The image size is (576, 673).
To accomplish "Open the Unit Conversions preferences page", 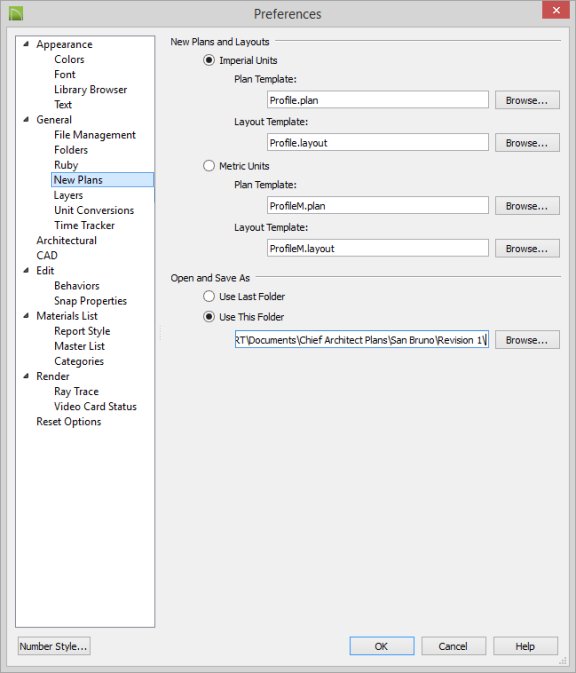I will point(94,210).
